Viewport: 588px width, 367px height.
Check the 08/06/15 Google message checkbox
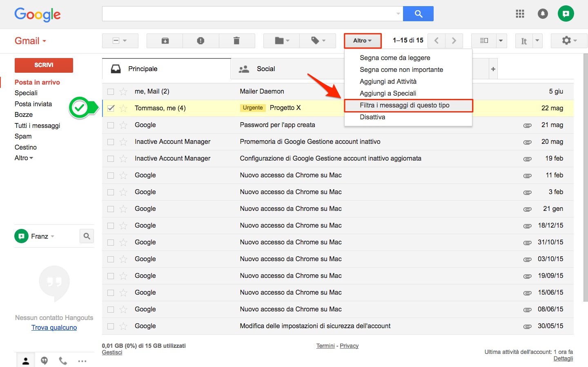[111, 309]
